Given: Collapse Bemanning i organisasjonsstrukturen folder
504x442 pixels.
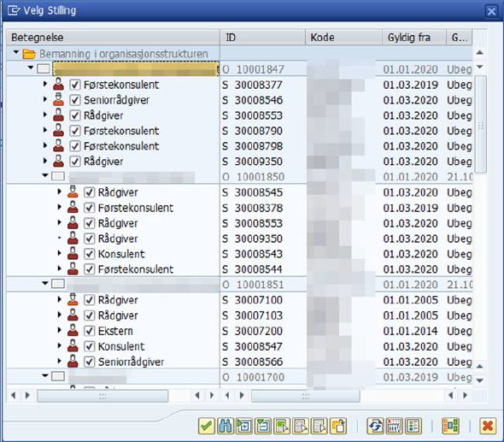Looking at the screenshot, I should (x=16, y=52).
